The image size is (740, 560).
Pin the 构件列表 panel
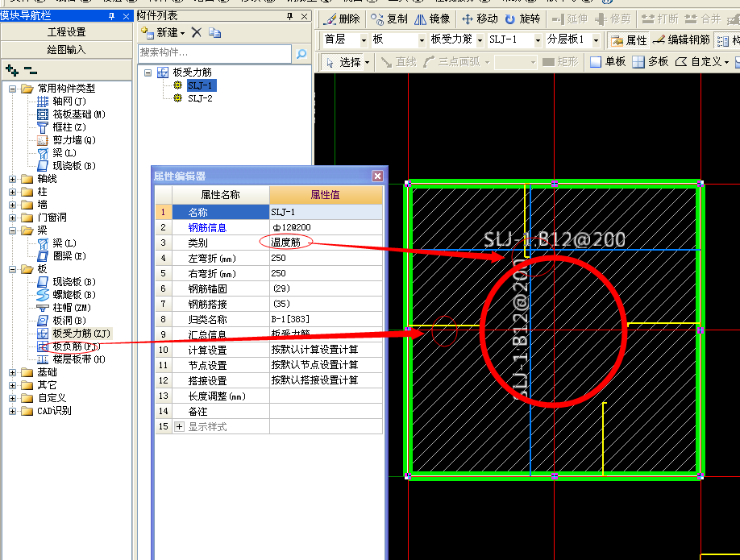pyautogui.click(x=289, y=16)
